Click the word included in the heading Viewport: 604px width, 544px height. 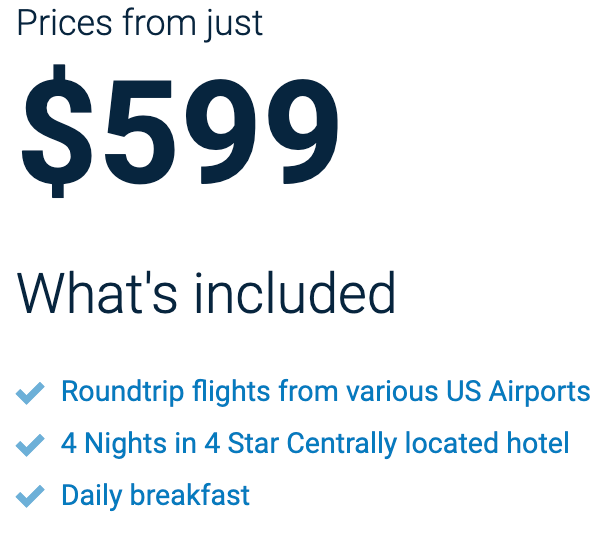tap(295, 293)
